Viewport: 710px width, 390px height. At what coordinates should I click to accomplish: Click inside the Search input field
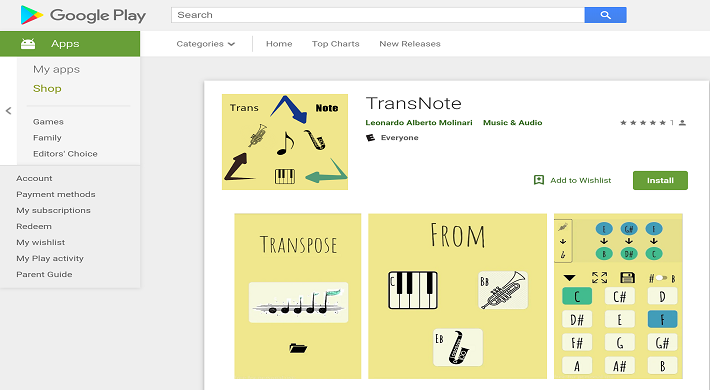tap(378, 15)
